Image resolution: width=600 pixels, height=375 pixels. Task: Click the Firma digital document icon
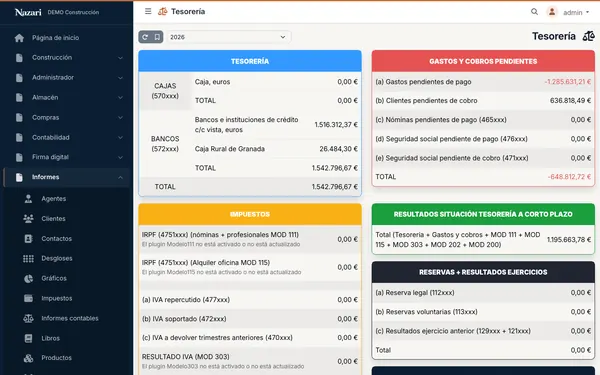pyautogui.click(x=19, y=157)
